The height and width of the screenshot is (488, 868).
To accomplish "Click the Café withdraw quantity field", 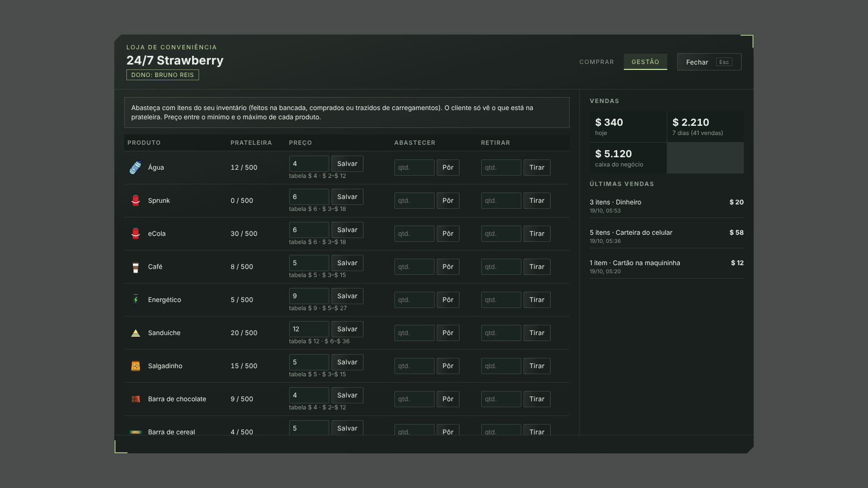I will 501,267.
